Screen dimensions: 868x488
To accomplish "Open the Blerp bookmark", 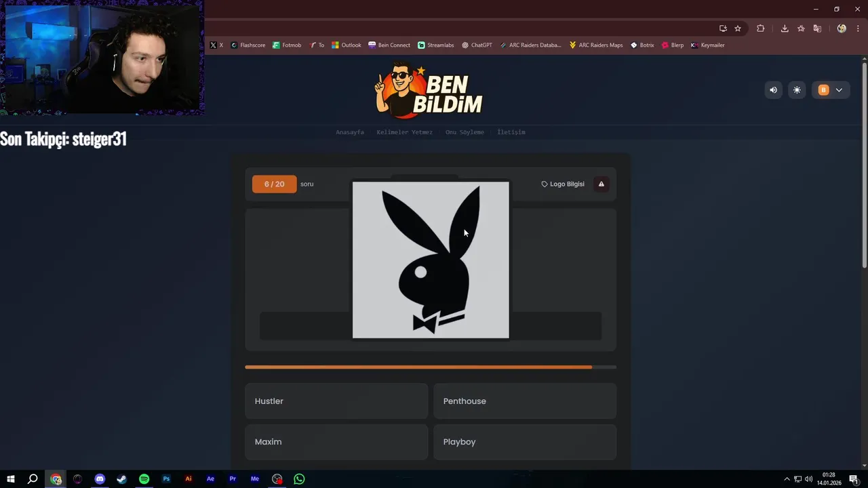I will point(673,45).
